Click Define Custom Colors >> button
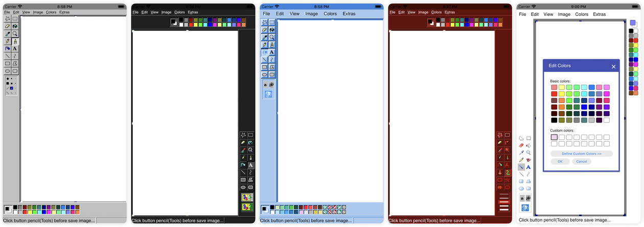 coord(582,154)
